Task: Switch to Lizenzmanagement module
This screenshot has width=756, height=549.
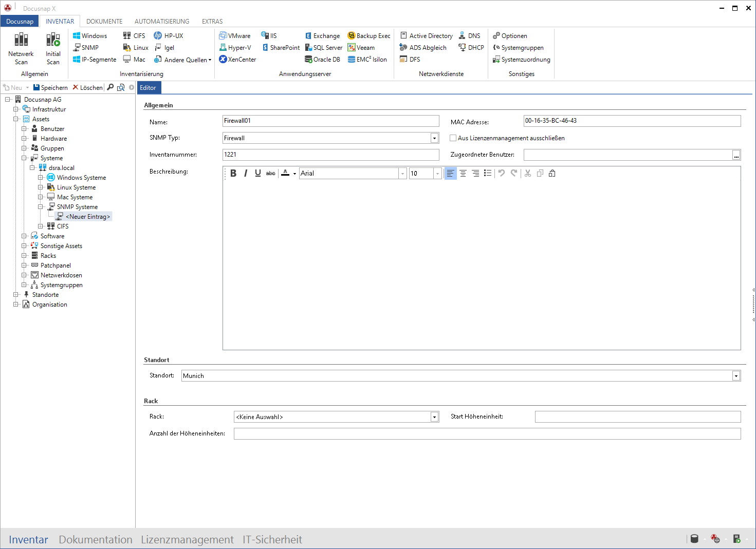Action: click(187, 540)
